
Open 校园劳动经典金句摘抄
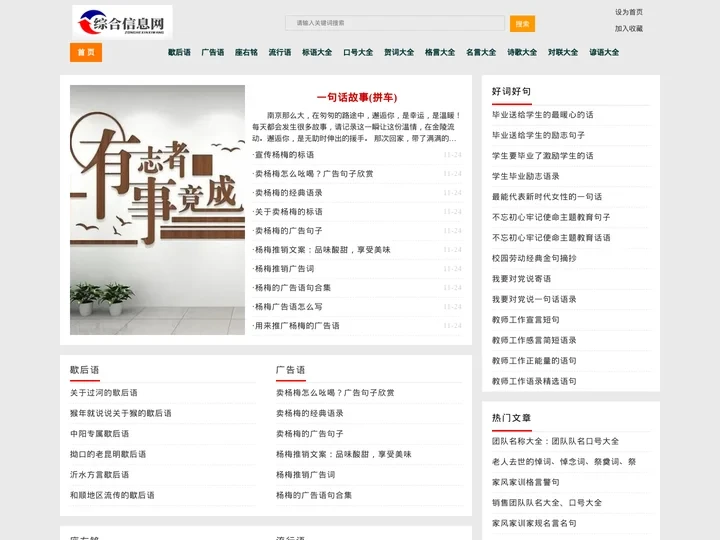coord(534,258)
